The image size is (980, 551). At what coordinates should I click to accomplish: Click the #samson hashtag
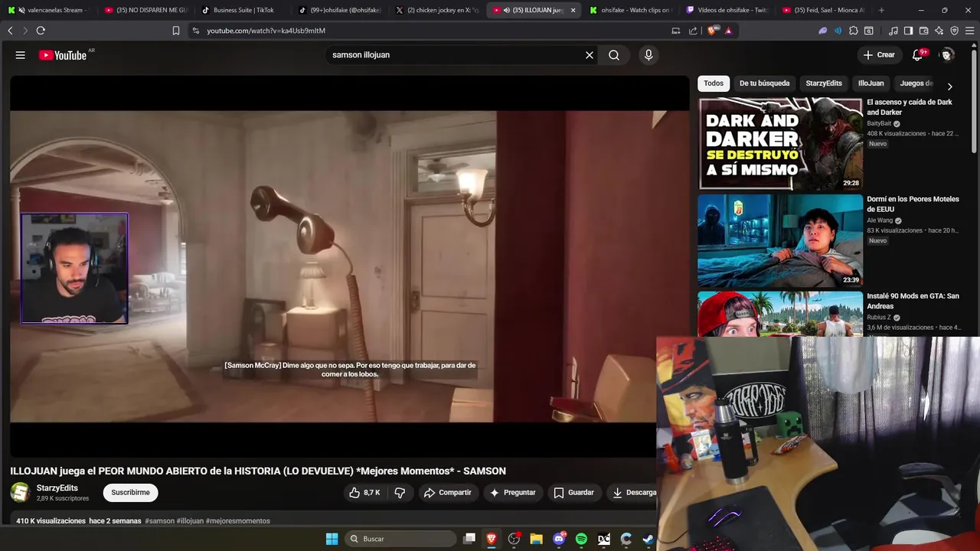pyautogui.click(x=160, y=521)
